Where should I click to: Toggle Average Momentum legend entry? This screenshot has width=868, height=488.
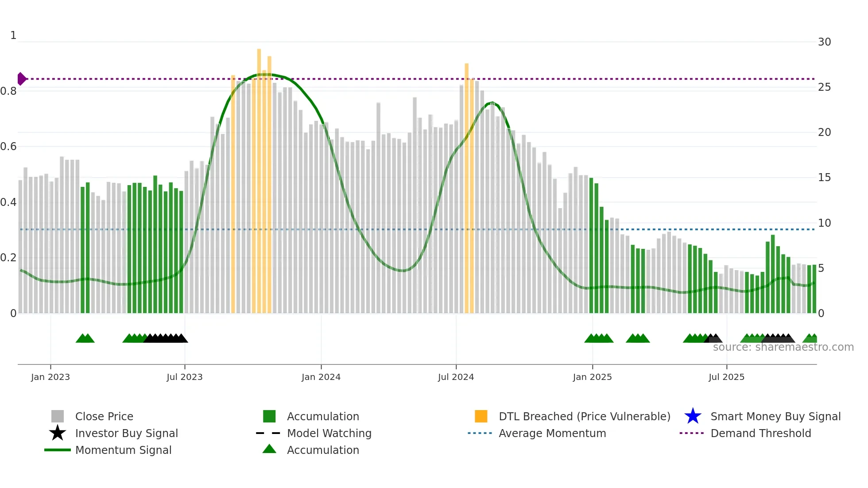552,433
